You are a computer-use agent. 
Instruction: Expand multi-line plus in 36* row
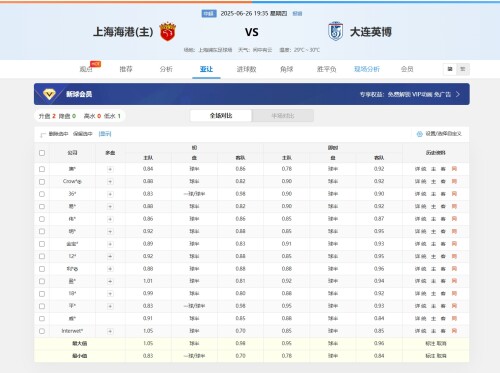click(x=110, y=194)
